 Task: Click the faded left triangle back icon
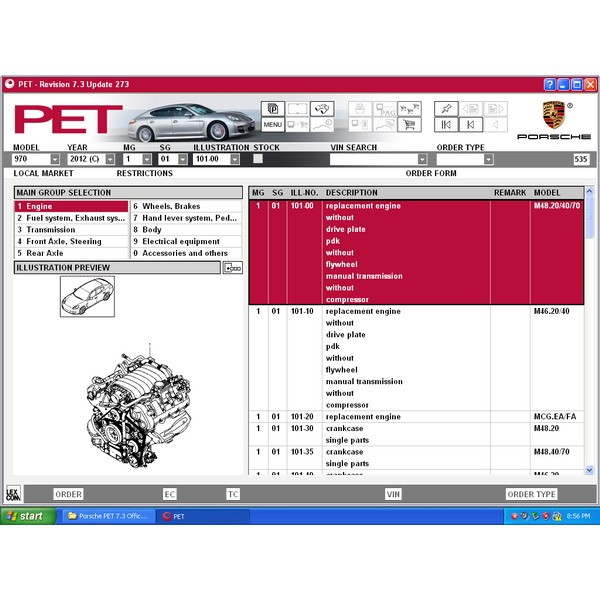click(495, 124)
